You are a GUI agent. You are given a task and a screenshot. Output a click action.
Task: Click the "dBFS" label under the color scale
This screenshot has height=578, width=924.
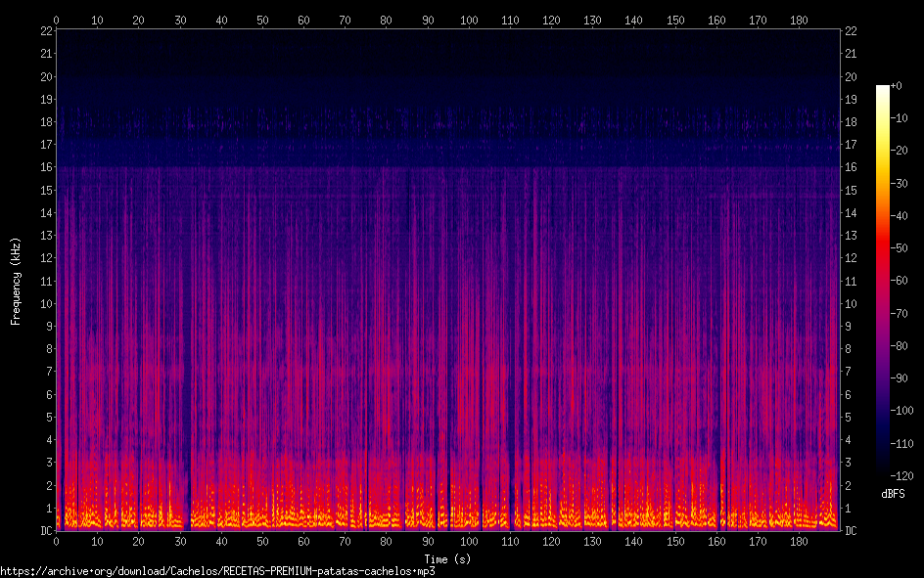(x=893, y=494)
